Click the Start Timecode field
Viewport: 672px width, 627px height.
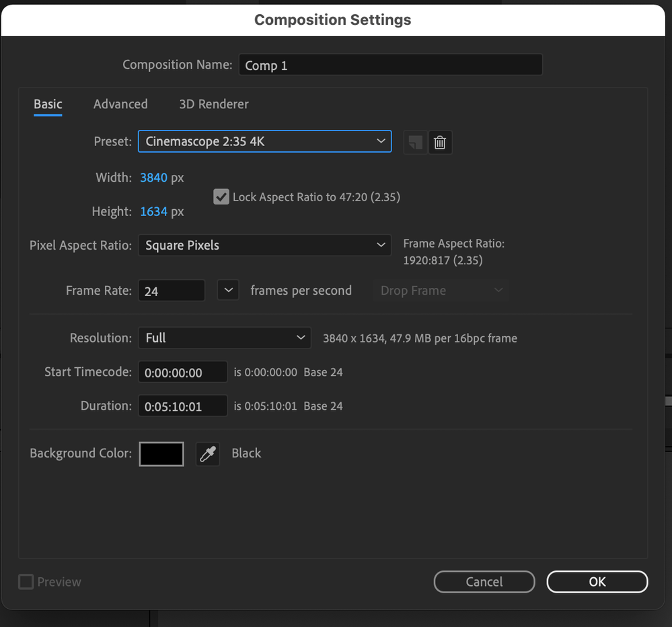[x=182, y=372]
